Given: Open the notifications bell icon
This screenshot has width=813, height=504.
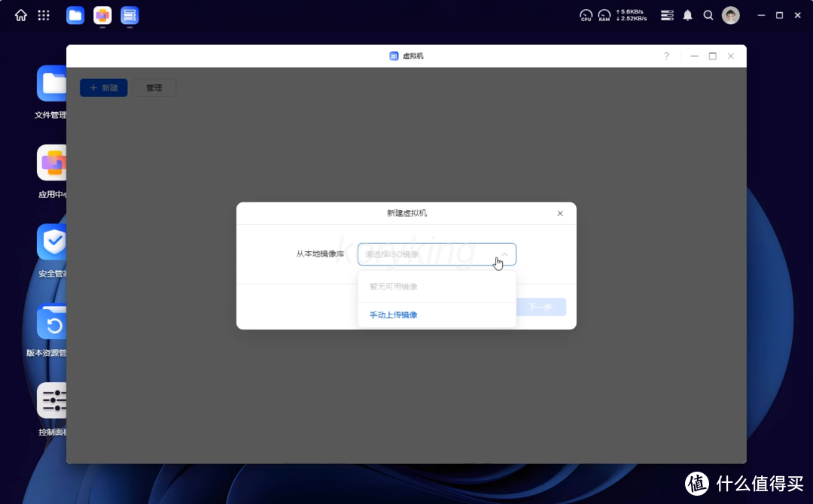Looking at the screenshot, I should click(687, 15).
